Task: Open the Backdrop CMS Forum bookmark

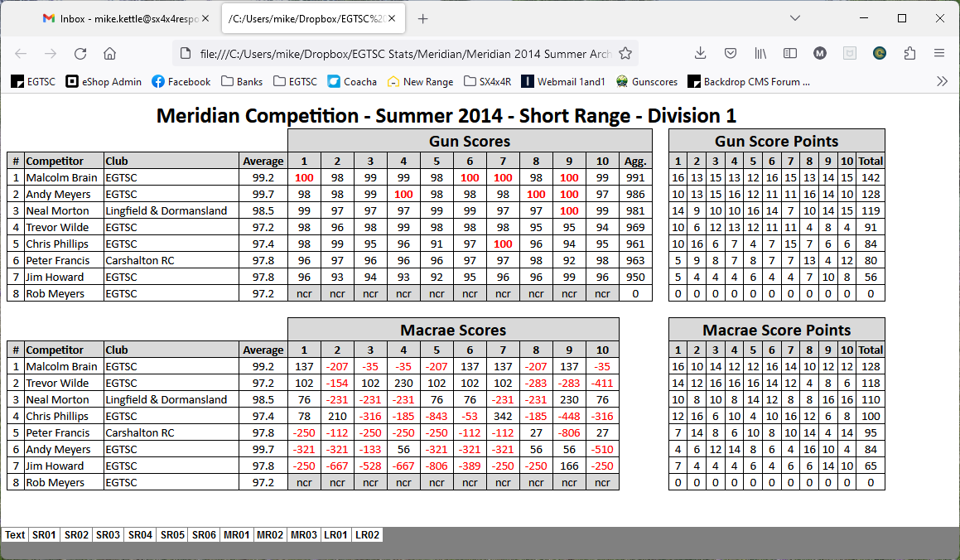Action: pos(750,81)
